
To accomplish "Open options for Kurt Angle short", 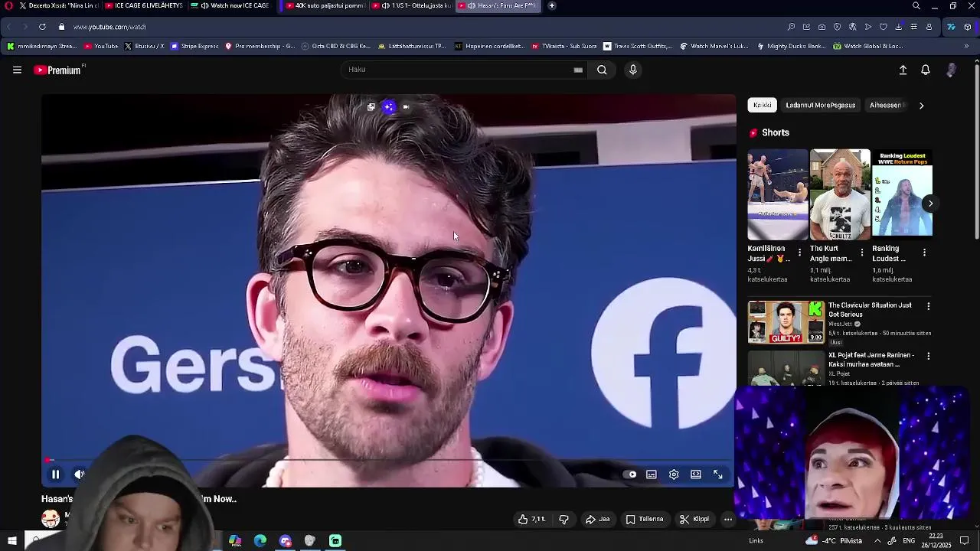I will [862, 253].
